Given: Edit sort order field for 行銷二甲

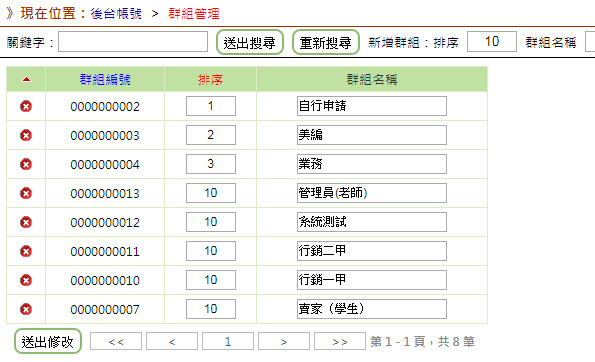Looking at the screenshot, I should point(211,251).
